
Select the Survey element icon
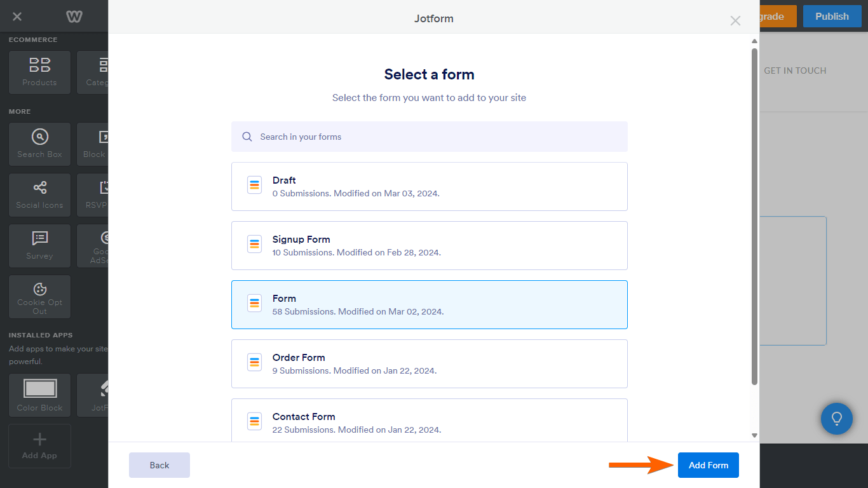(39, 245)
